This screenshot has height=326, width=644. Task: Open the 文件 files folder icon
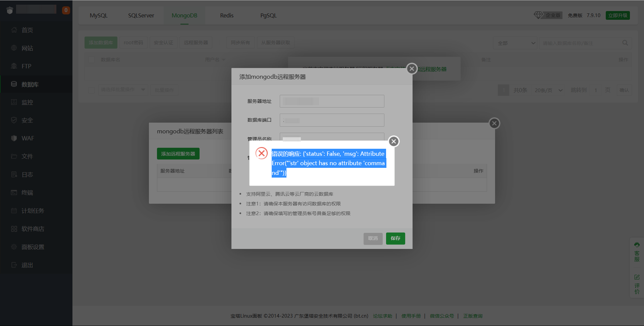(x=14, y=156)
